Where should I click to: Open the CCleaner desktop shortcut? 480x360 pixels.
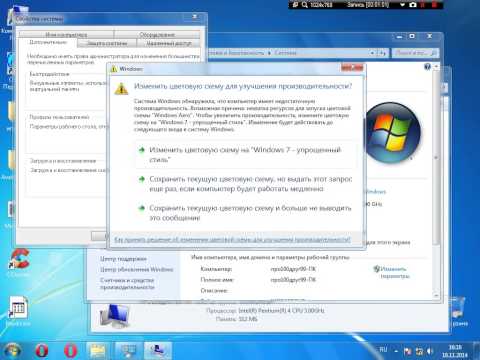19,262
